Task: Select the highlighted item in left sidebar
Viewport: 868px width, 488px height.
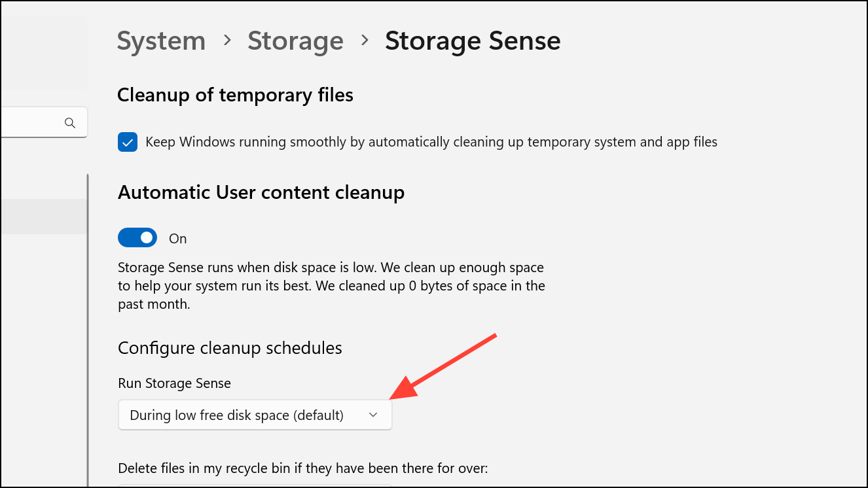Action: tap(43, 217)
